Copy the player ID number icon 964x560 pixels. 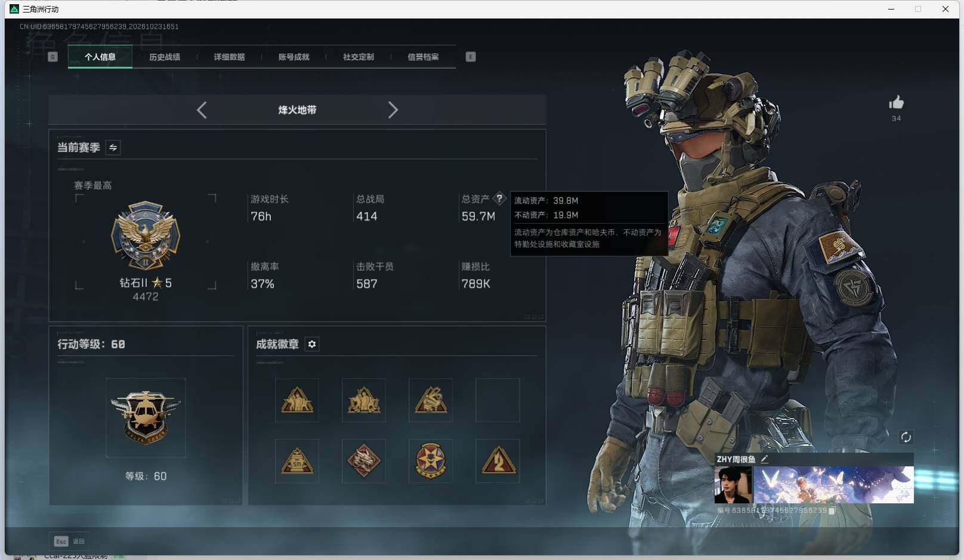(x=832, y=511)
